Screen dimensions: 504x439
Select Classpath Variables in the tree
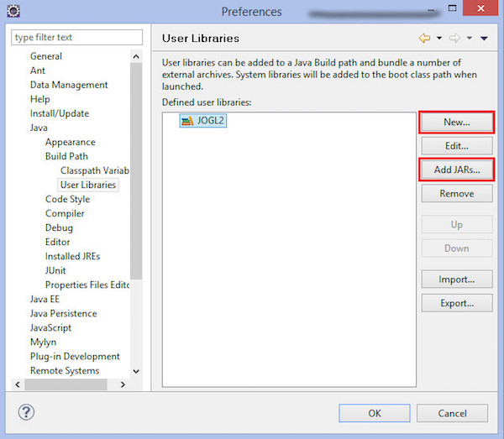click(94, 170)
